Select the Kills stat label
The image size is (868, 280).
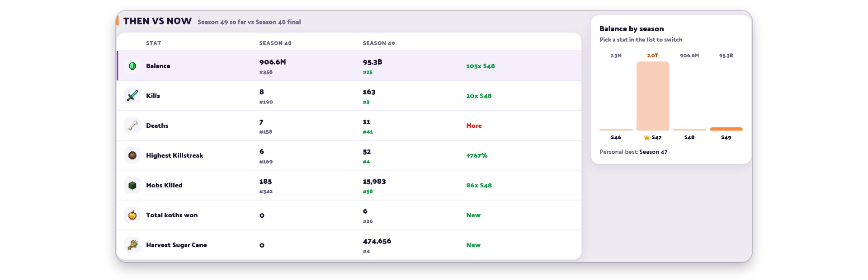pyautogui.click(x=153, y=96)
